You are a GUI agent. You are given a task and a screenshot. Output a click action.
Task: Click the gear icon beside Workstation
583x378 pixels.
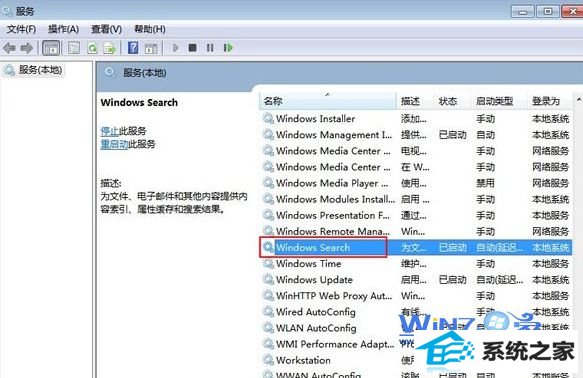click(268, 360)
